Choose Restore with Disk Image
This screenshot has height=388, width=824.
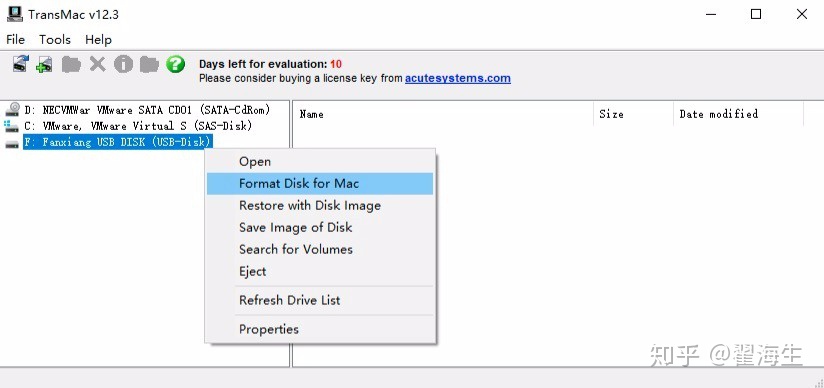pos(320,206)
